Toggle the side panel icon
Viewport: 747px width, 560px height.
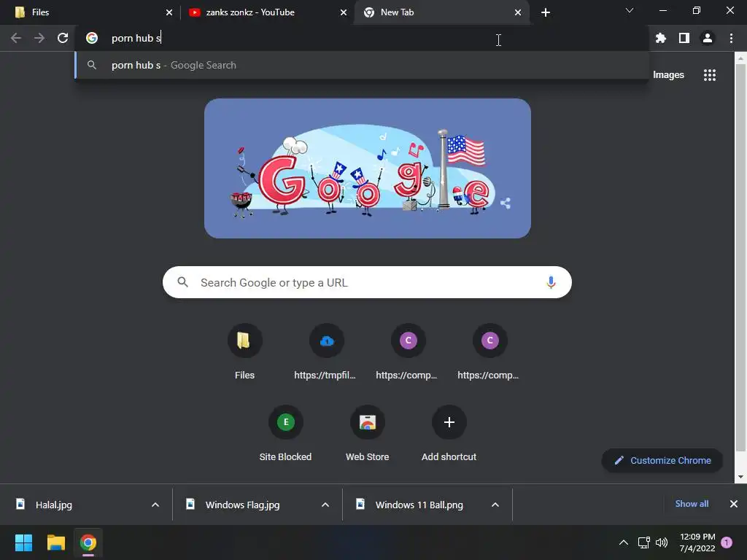click(x=684, y=38)
